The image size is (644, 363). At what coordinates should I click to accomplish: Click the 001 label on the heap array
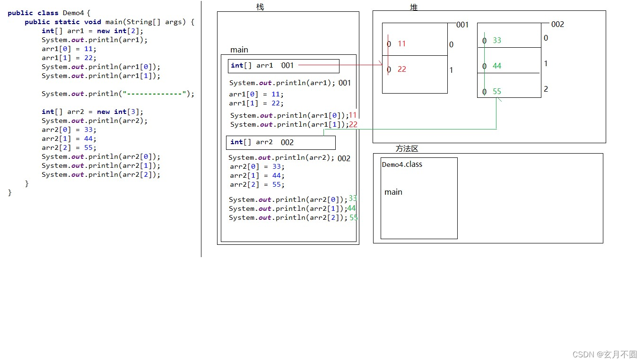click(462, 25)
